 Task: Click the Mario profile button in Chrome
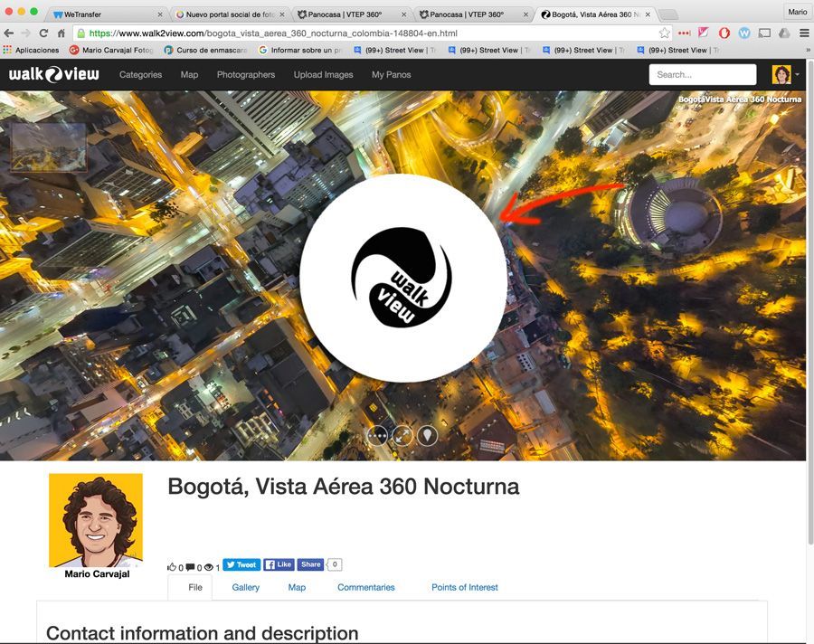click(x=797, y=12)
